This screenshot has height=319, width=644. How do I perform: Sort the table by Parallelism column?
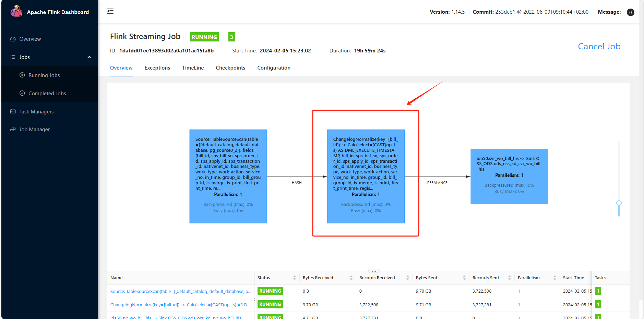click(x=555, y=278)
